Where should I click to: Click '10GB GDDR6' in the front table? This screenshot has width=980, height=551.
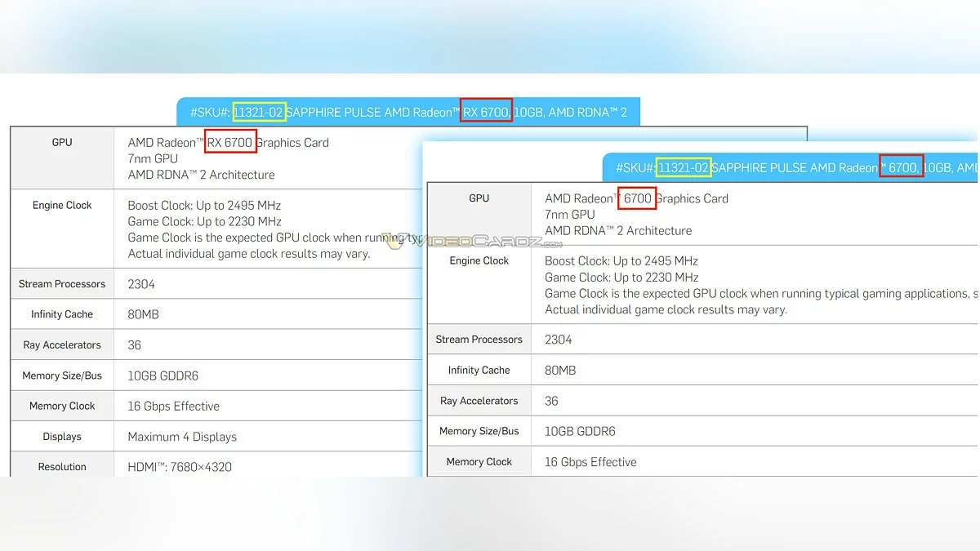580,431
